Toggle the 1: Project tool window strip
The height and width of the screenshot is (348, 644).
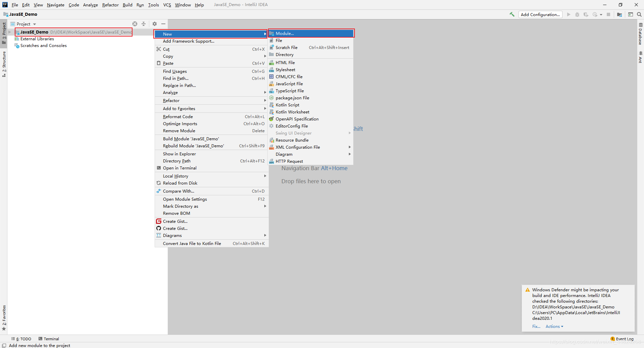(4, 33)
